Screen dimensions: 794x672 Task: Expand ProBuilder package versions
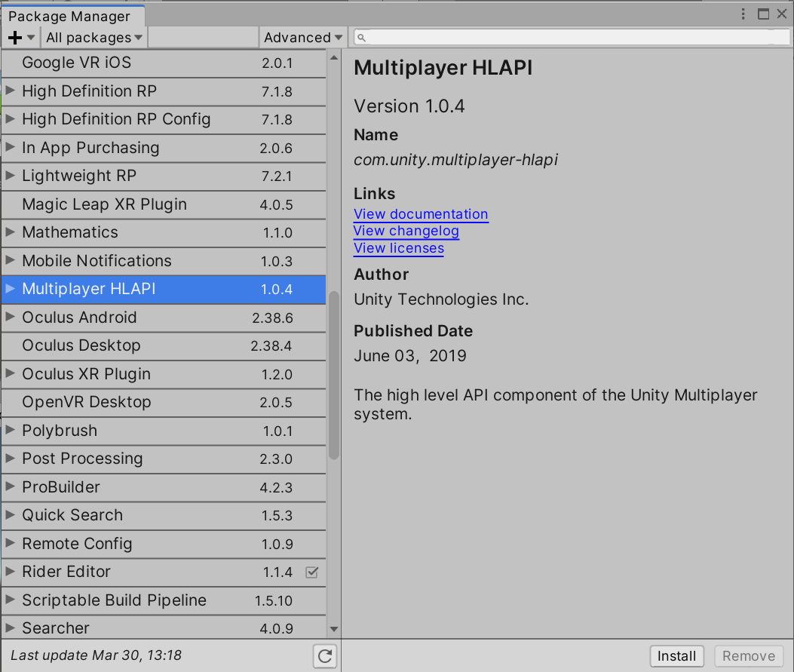[10, 486]
